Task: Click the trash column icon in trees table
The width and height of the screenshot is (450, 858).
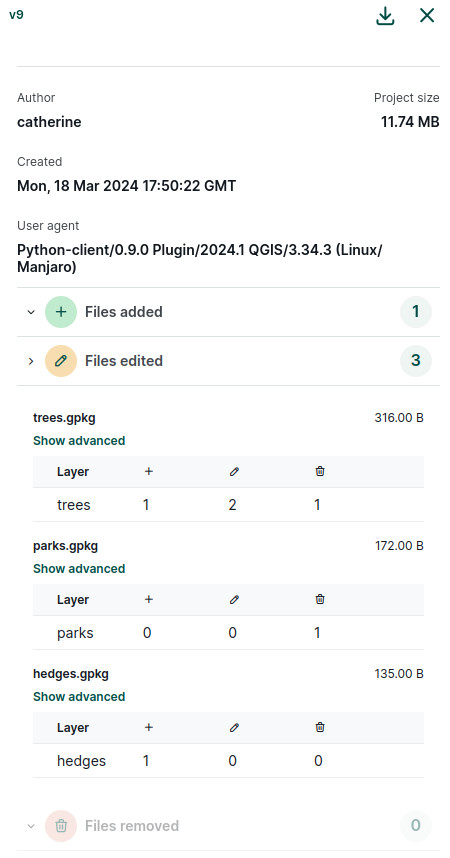Action: [320, 471]
